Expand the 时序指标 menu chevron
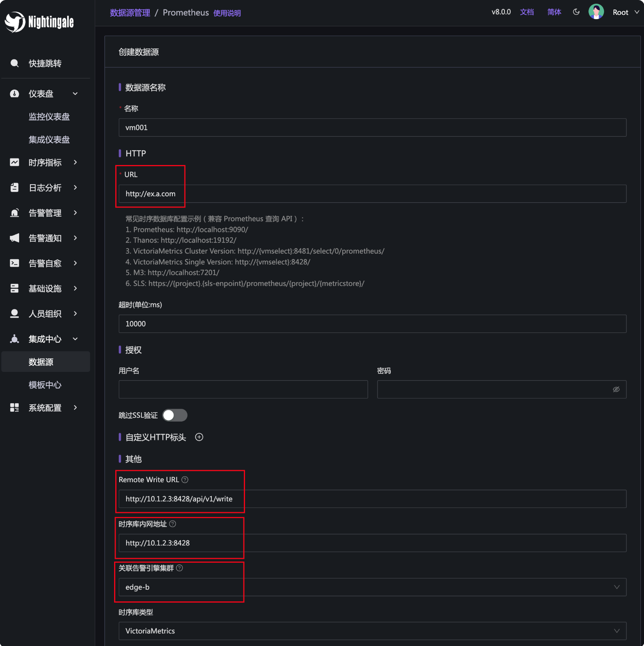644x646 pixels. [75, 162]
